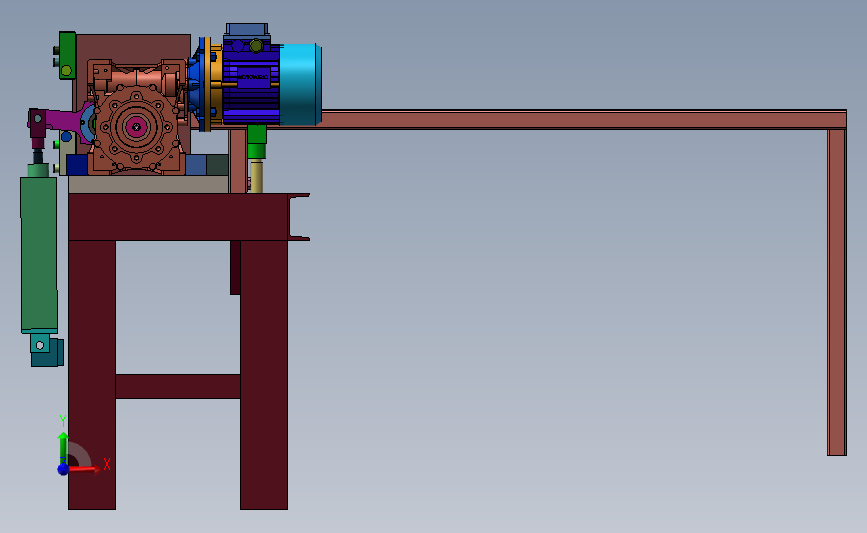Select the gray base plate under gearbox
Image resolution: width=867 pixels, height=533 pixels.
coord(148,184)
